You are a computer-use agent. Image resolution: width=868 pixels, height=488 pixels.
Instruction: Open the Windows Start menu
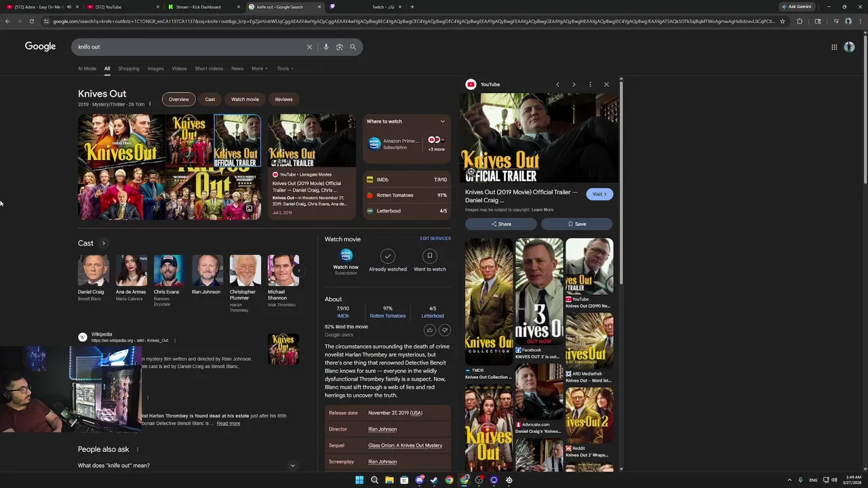(x=359, y=480)
